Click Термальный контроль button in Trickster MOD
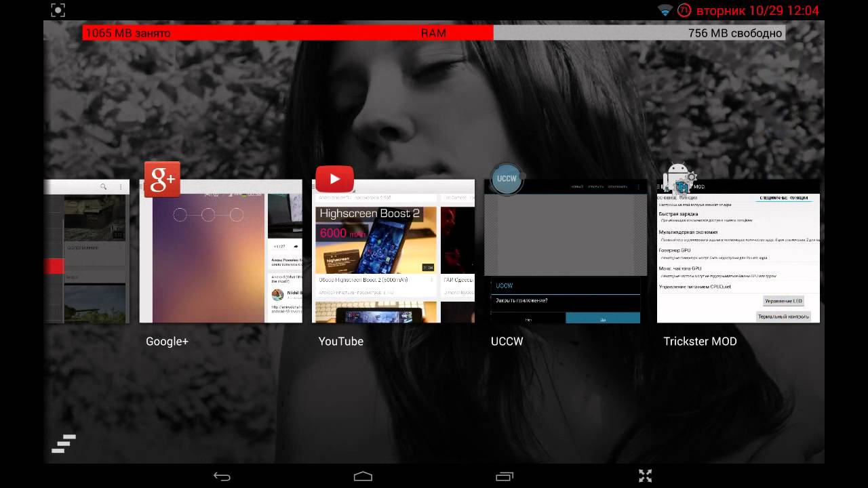 (x=783, y=317)
